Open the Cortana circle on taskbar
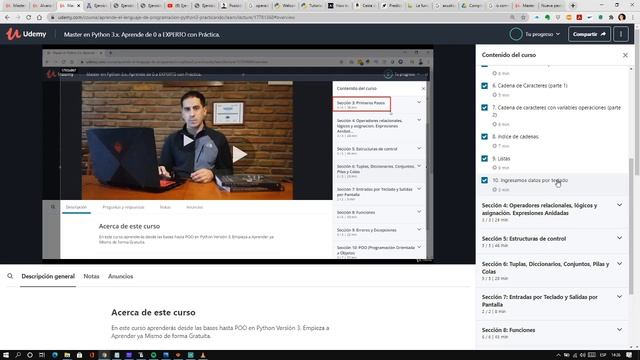 (30, 355)
